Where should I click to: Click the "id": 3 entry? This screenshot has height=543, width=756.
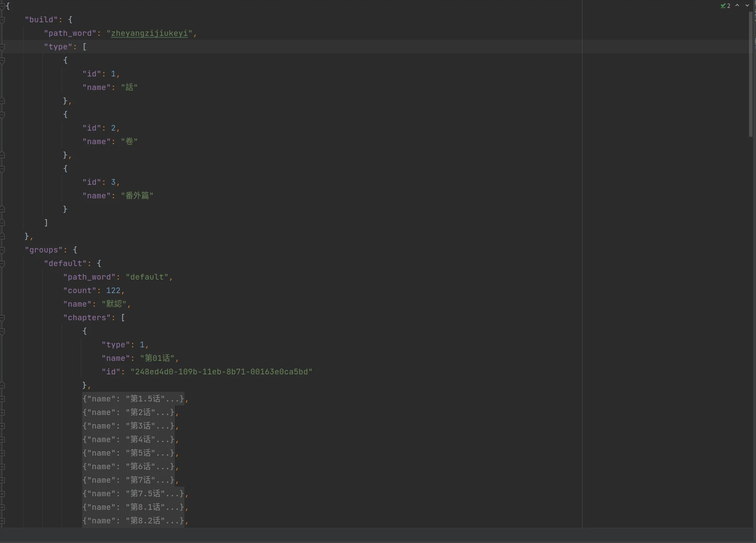point(101,182)
